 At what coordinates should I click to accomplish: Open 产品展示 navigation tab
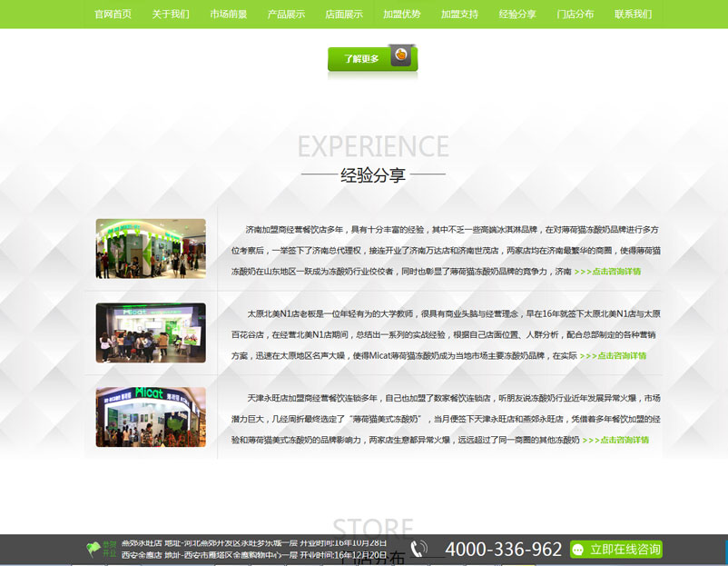(x=286, y=15)
